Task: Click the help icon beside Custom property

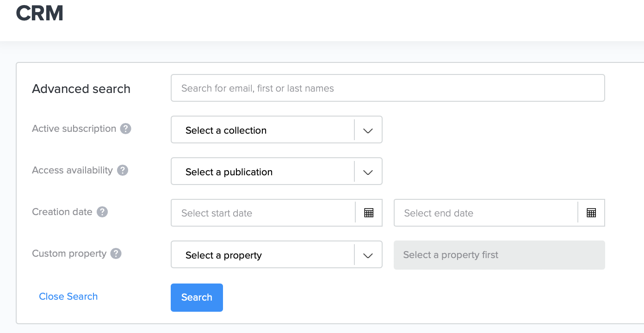Action: (x=116, y=253)
